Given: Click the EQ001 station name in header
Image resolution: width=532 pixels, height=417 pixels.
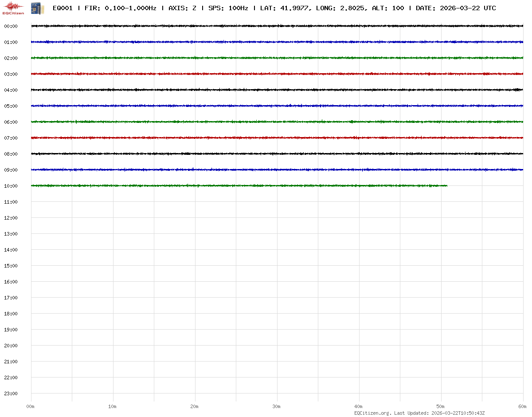Looking at the screenshot, I should (63, 8).
